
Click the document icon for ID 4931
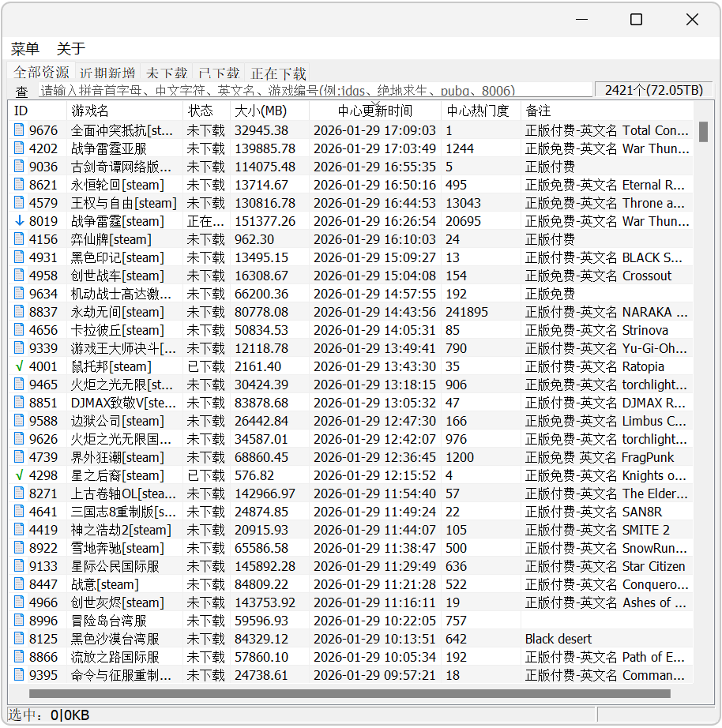coord(19,257)
